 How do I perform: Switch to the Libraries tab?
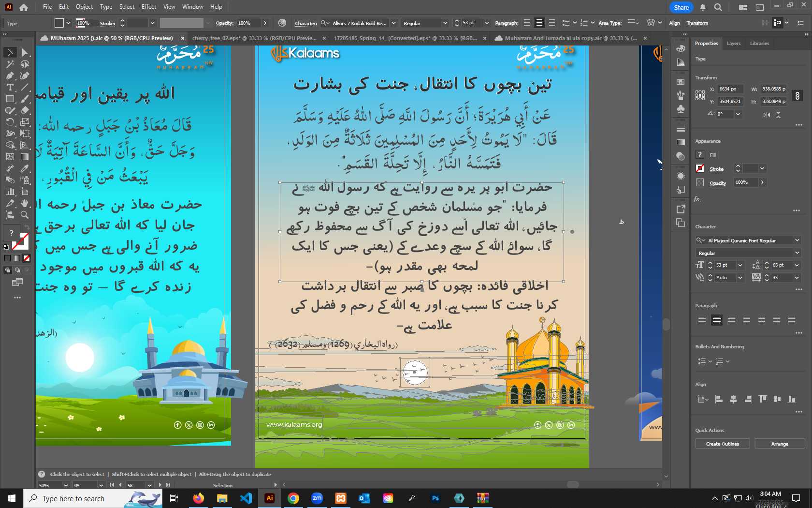click(759, 44)
